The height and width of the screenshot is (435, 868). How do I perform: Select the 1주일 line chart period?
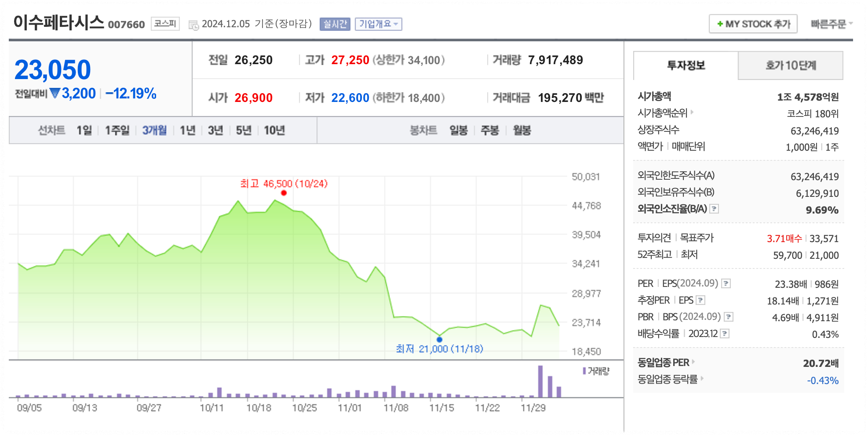tap(117, 130)
